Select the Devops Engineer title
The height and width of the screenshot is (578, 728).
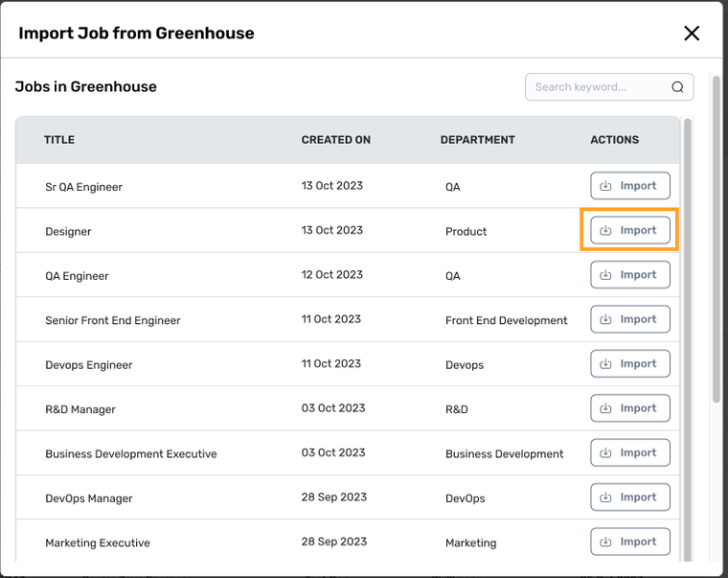pyautogui.click(x=89, y=365)
